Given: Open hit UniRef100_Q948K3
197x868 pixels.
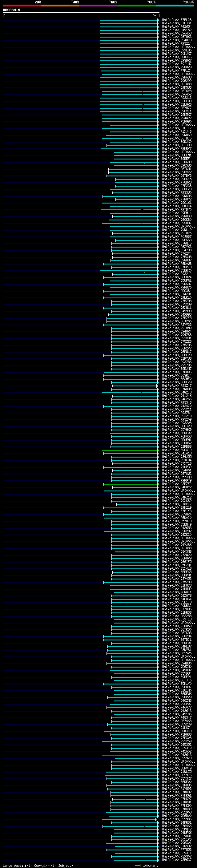Looking at the screenshot, I should 177,40.
